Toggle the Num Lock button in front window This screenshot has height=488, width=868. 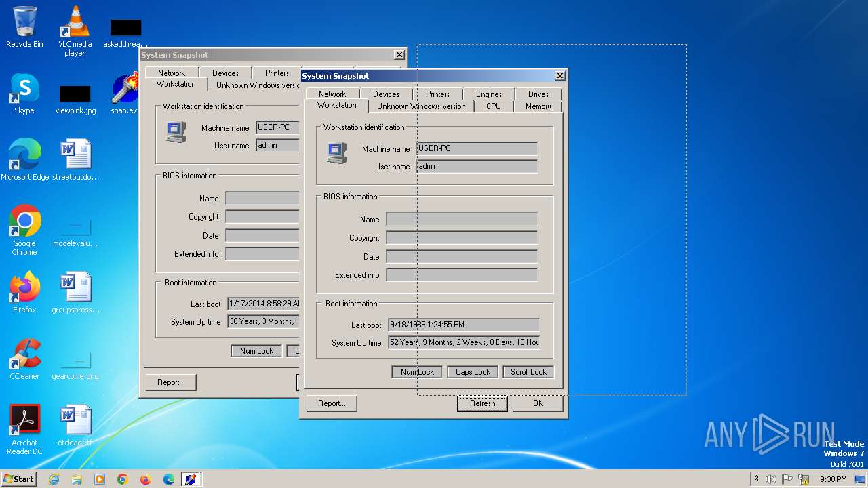pyautogui.click(x=417, y=372)
